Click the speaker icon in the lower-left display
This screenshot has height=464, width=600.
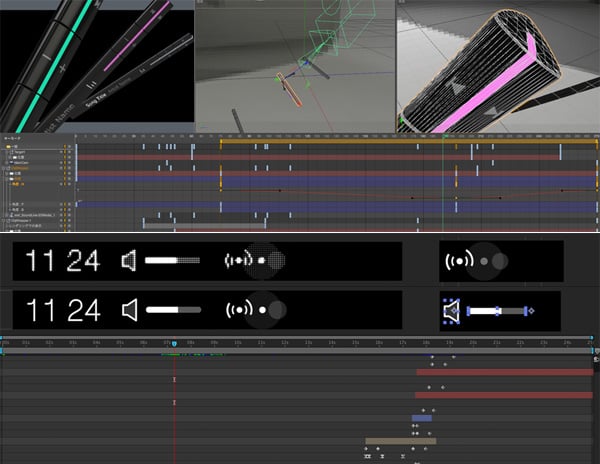pos(129,310)
